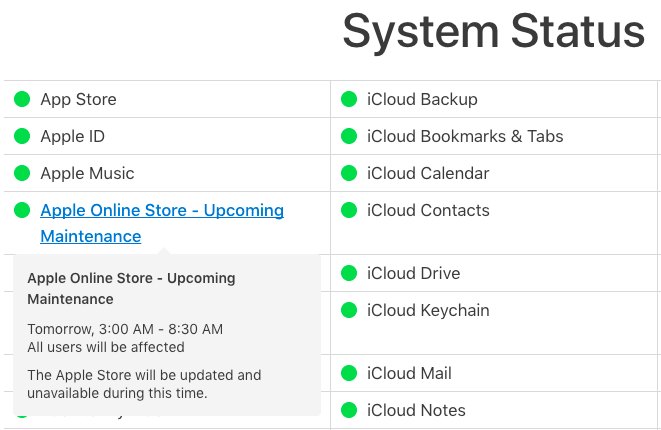
Task: Click the green dot next to iCloud Calendar
Action: 349,173
